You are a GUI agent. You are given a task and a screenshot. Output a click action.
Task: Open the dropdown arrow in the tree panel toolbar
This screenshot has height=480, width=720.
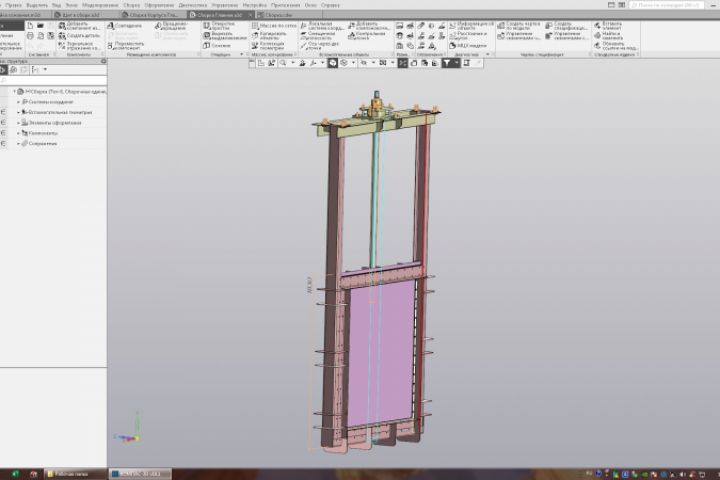pyautogui.click(x=45, y=70)
